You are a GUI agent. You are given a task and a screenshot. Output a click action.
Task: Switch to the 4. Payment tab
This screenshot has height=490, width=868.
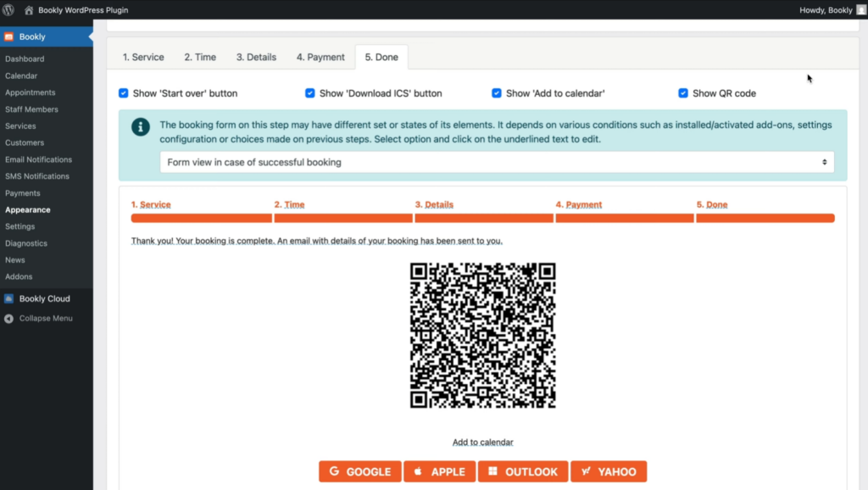[x=320, y=57]
